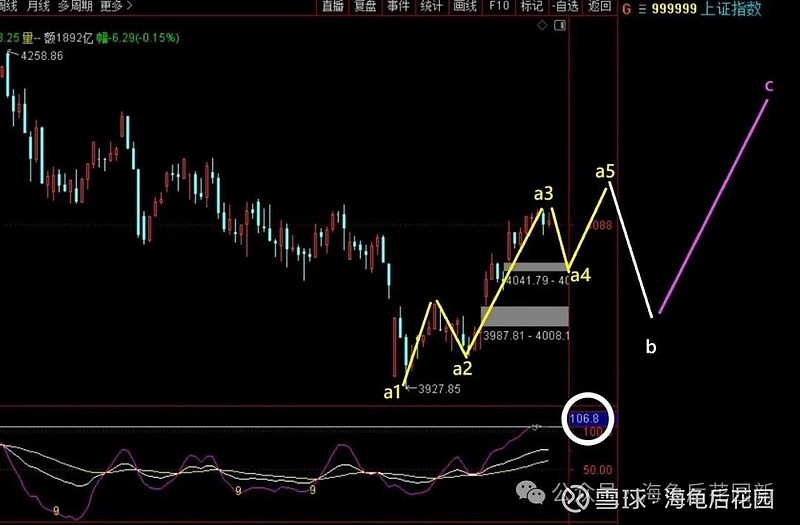
Task: Open the 统计 statistics menu
Action: pyautogui.click(x=432, y=6)
